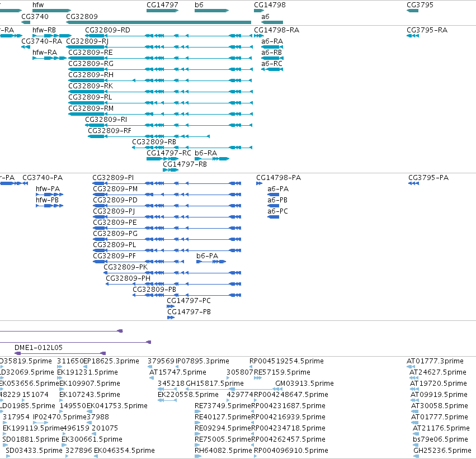476x459 pixels.
Task: Click protein CG32809-PJ
Action: click(114, 211)
